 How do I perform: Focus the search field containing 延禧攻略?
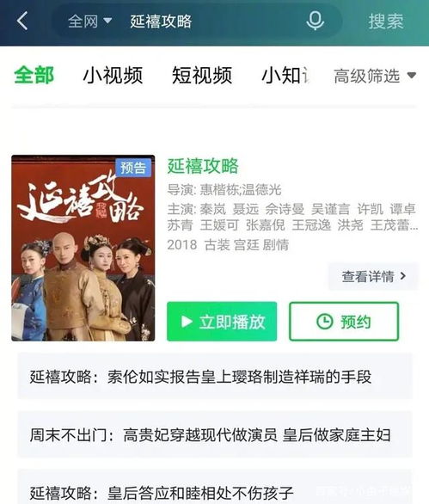pos(197,22)
